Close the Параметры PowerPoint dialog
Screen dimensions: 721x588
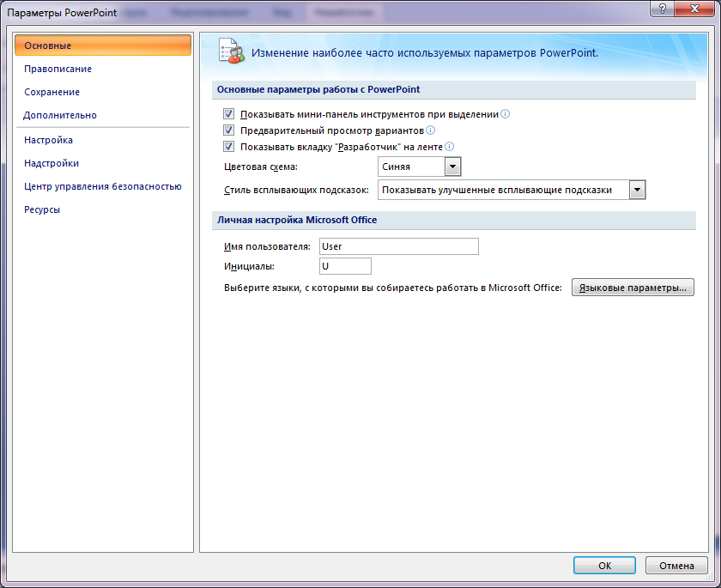coord(694,9)
